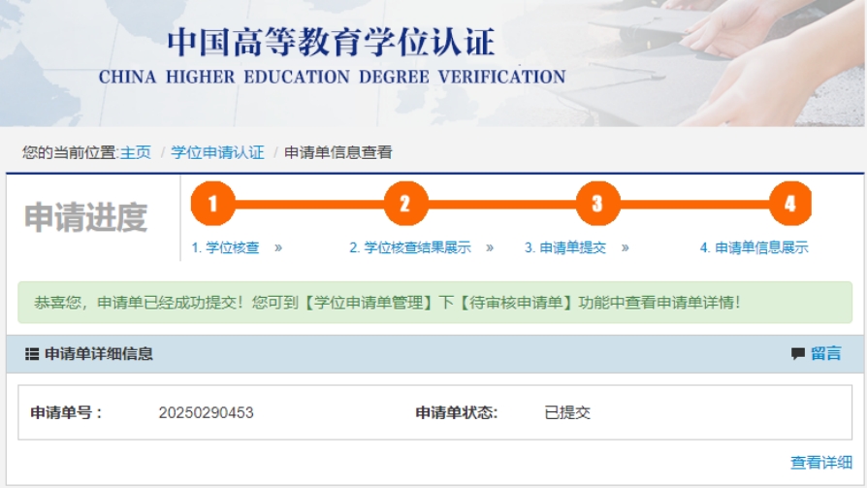This screenshot has height=488, width=868.
Task: Click the » arrow after 学位核查结果展示
Action: [490, 247]
